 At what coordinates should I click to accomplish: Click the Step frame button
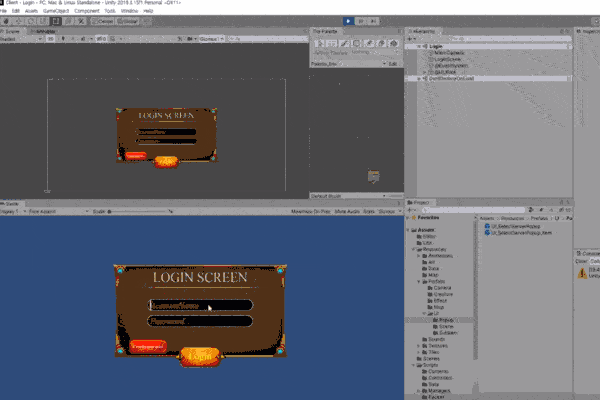[371, 19]
